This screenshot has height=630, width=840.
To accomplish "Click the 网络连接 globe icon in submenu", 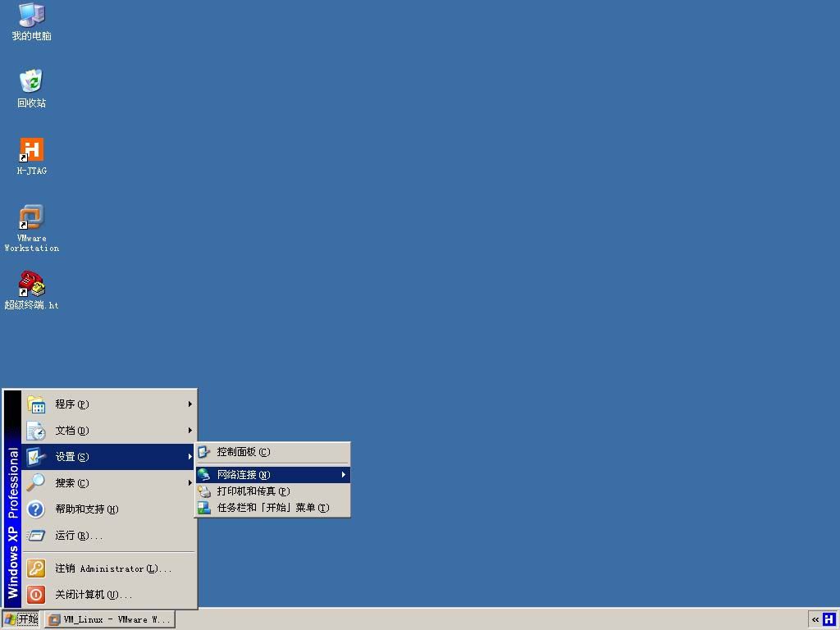I will coord(204,475).
